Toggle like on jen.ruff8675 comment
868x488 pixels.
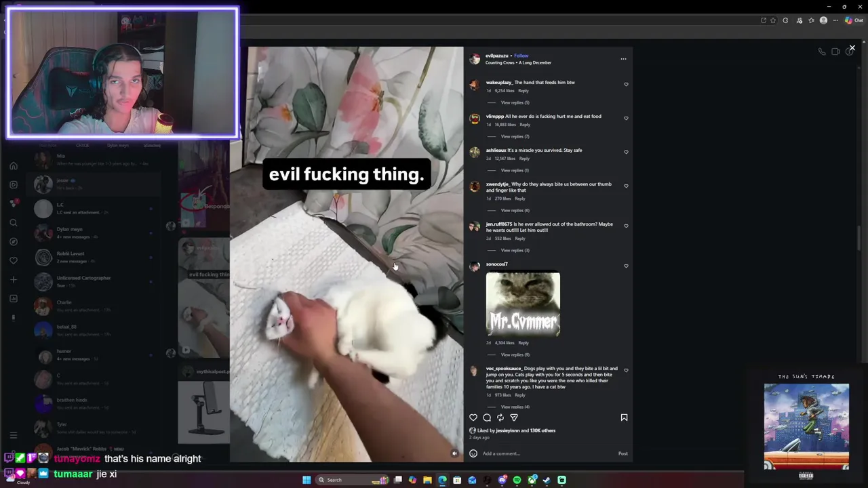pos(626,226)
